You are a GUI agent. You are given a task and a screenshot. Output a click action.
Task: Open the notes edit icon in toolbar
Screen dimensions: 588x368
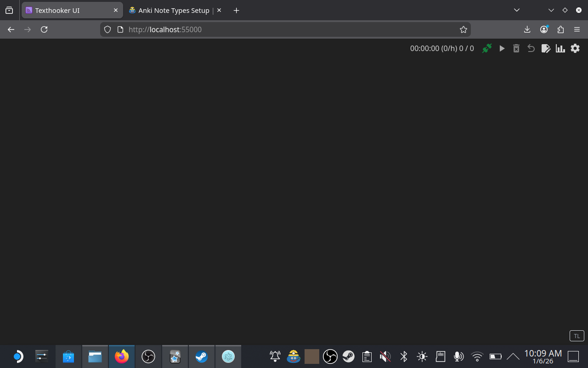click(546, 48)
